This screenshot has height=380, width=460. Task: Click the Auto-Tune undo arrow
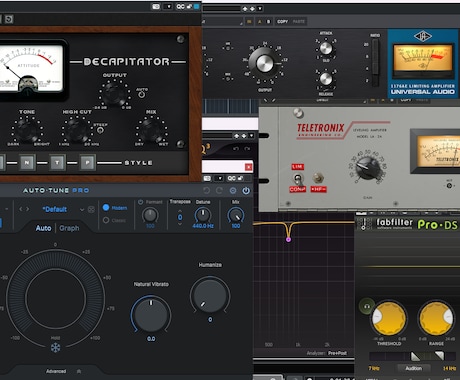pos(206,191)
